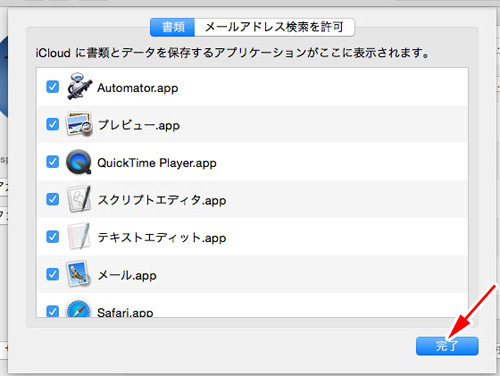Toggle the Safari.app checkbox
The image size is (500, 376).
(53, 311)
